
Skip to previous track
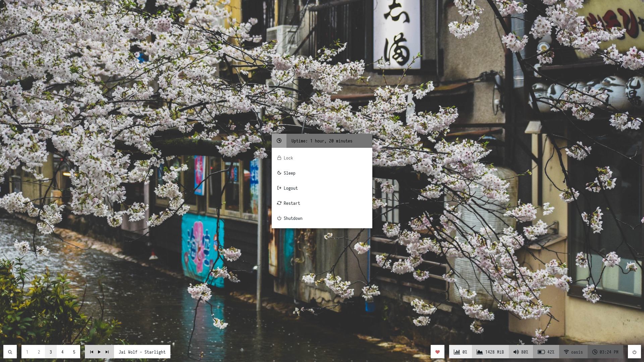pos(92,352)
